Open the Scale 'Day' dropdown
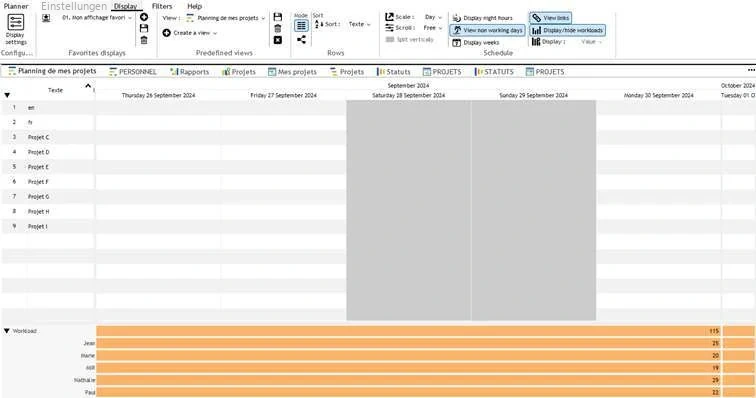The image size is (756, 398). tap(433, 17)
